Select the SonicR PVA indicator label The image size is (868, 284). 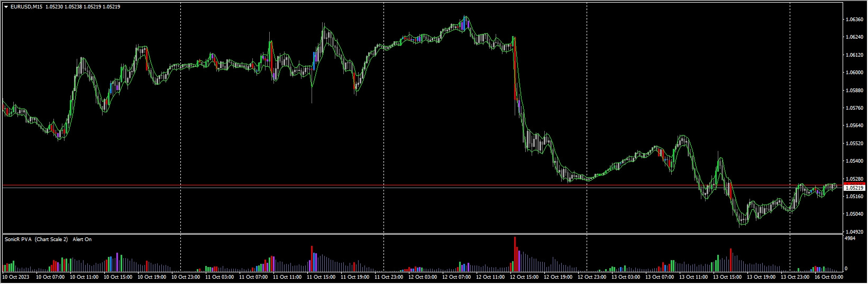point(19,239)
